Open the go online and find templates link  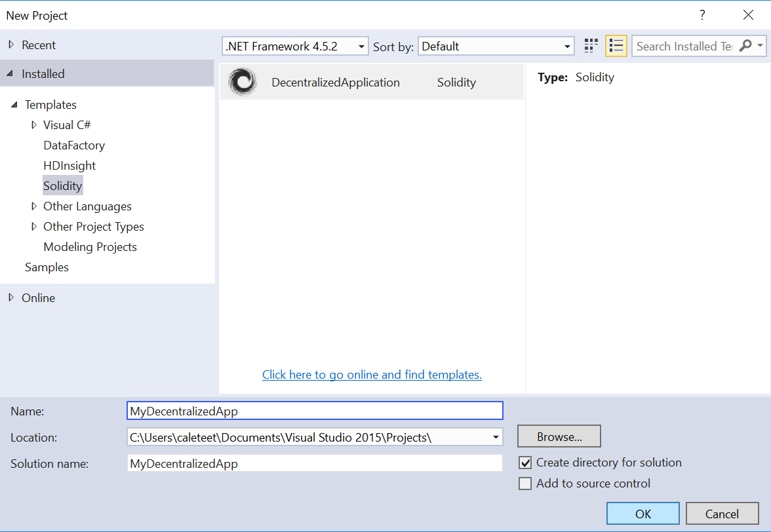[372, 374]
